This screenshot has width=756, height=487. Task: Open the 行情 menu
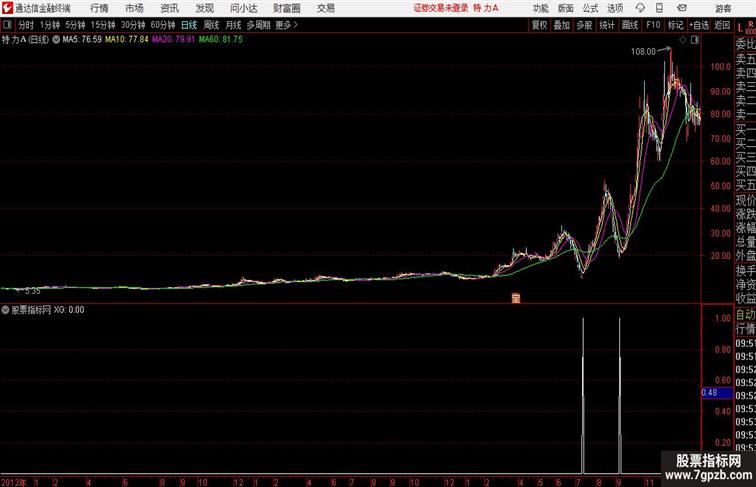[x=99, y=8]
